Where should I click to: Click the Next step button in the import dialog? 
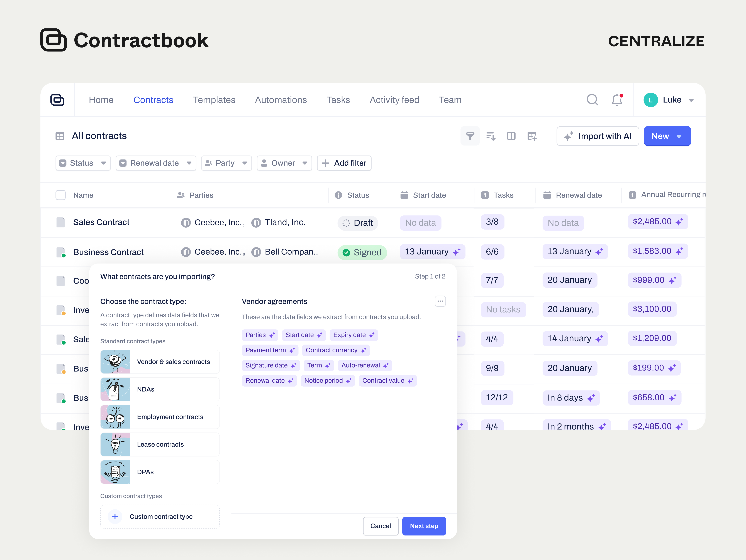pos(424,526)
